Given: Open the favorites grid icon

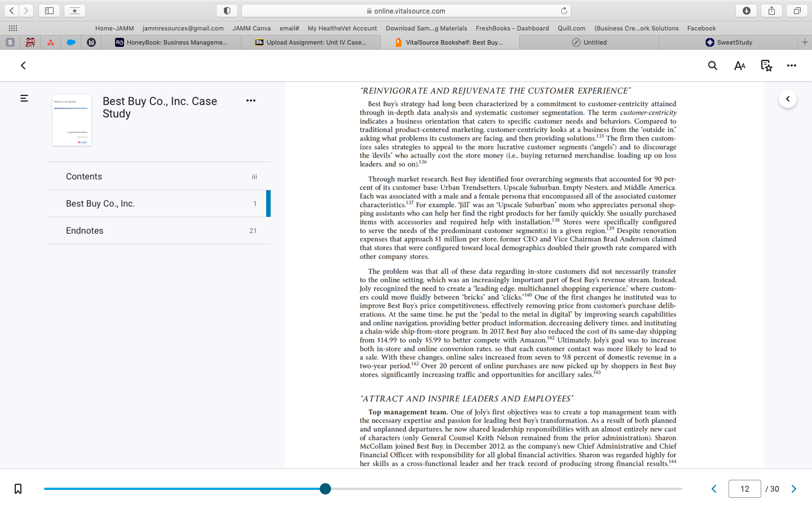Looking at the screenshot, I should click(x=13, y=28).
